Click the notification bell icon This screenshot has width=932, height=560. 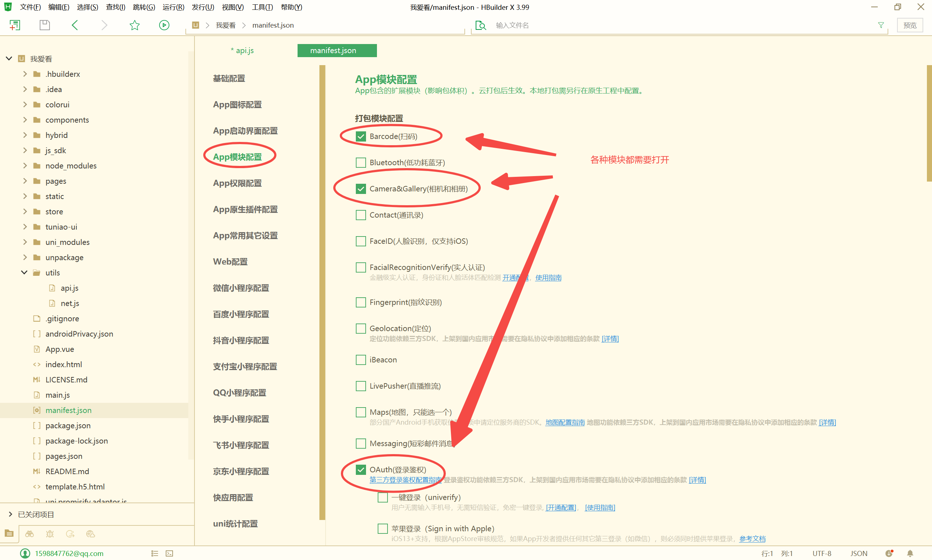[910, 553]
